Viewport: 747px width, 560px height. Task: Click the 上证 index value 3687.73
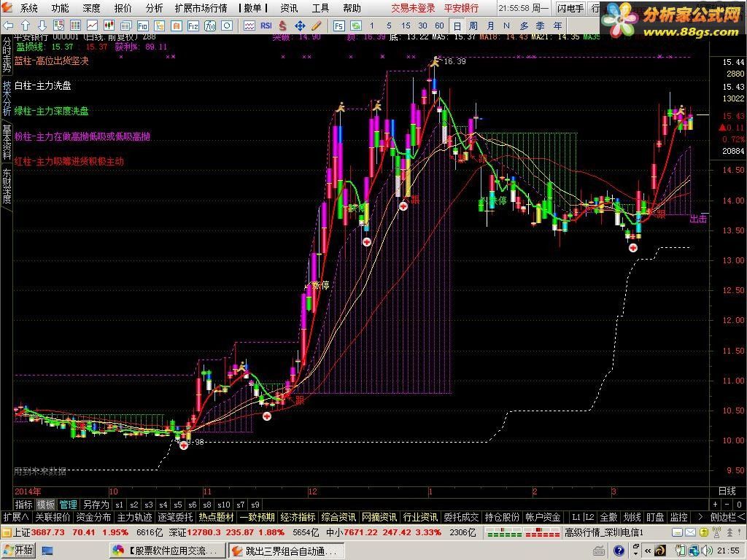pyautogui.click(x=47, y=532)
